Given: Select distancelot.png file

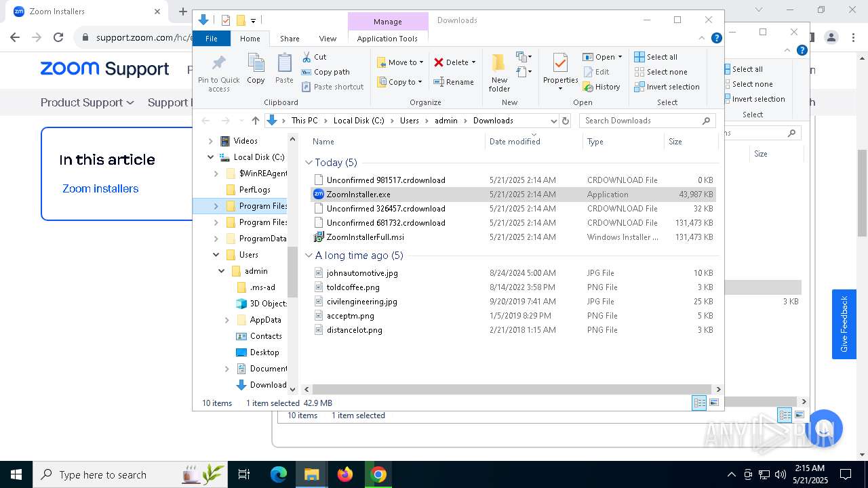Looking at the screenshot, I should pyautogui.click(x=513, y=330).
